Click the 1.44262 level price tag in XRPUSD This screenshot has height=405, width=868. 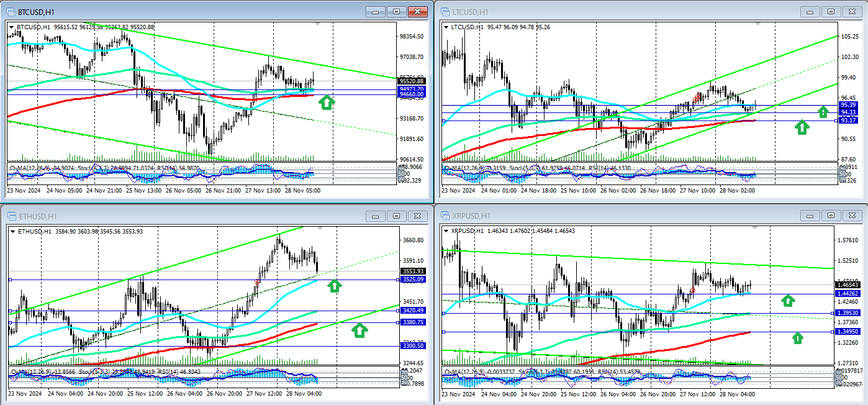click(847, 293)
